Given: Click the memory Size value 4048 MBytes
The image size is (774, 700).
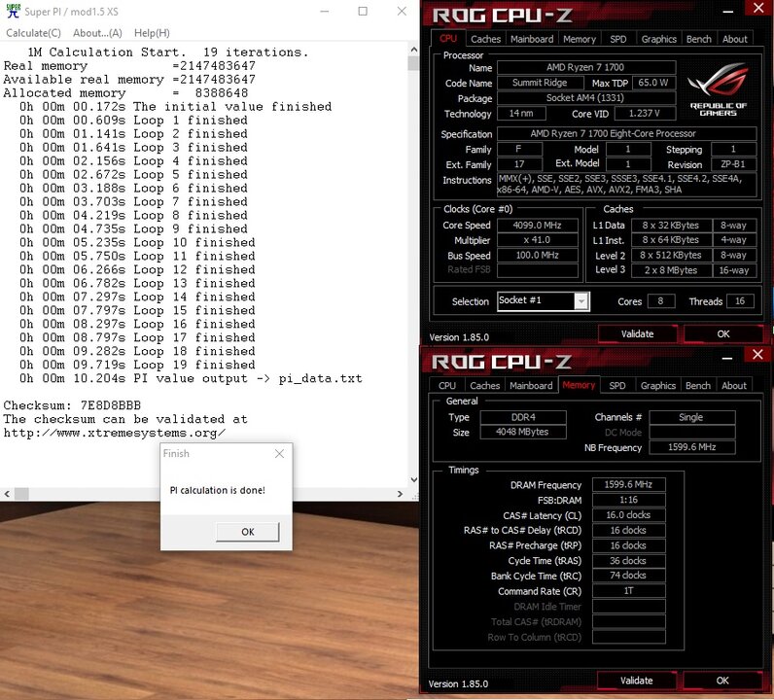Looking at the screenshot, I should [523, 432].
